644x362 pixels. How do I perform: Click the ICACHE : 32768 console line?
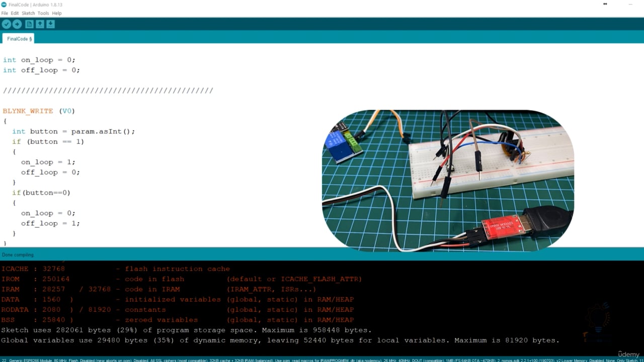pyautogui.click(x=115, y=269)
